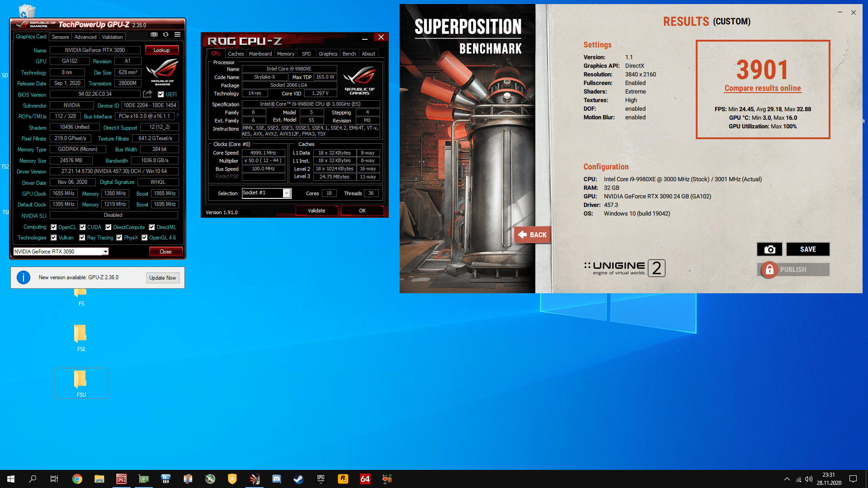Toggle the UEFI checkbox
Image resolution: width=868 pixels, height=488 pixels.
click(160, 94)
